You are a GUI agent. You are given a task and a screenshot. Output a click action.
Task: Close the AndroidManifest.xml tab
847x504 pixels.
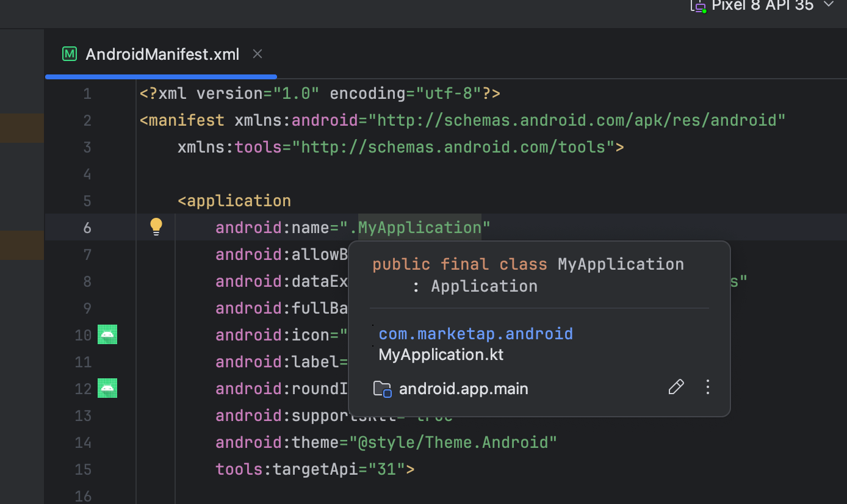258,54
